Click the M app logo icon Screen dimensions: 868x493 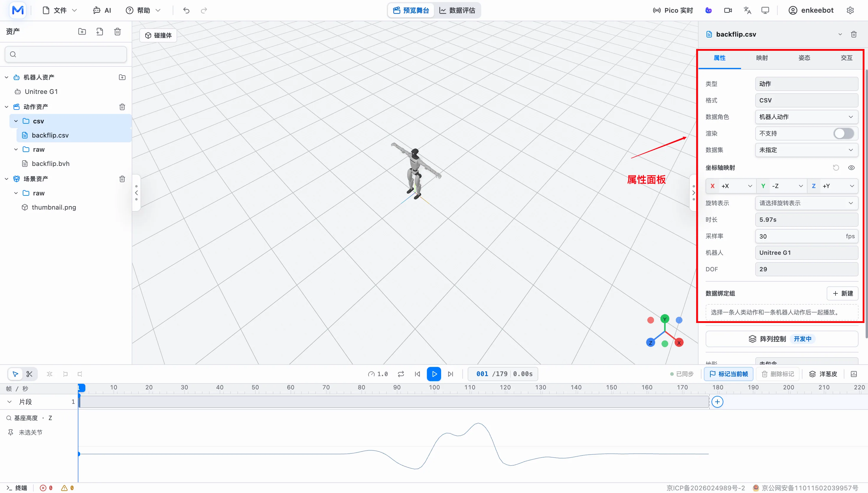[18, 10]
